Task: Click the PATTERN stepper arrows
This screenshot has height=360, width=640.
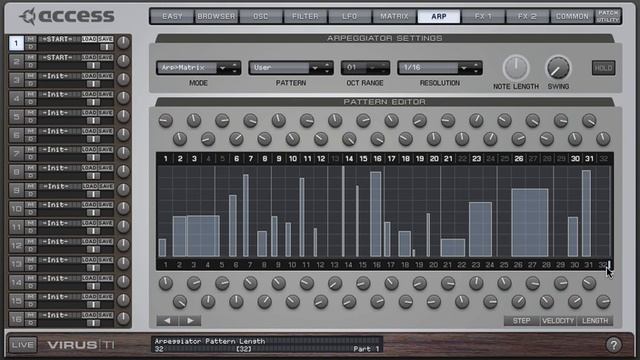Action: (x=327, y=68)
